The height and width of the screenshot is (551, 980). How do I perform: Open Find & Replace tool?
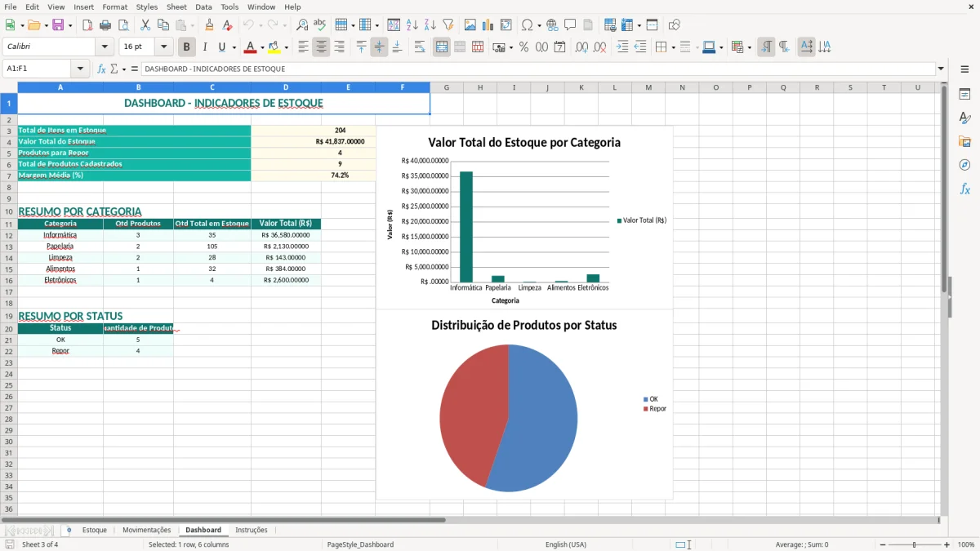tap(302, 25)
